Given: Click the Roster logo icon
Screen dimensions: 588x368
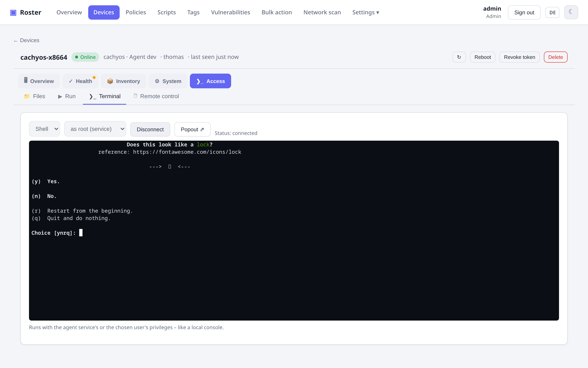Looking at the screenshot, I should click(13, 12).
